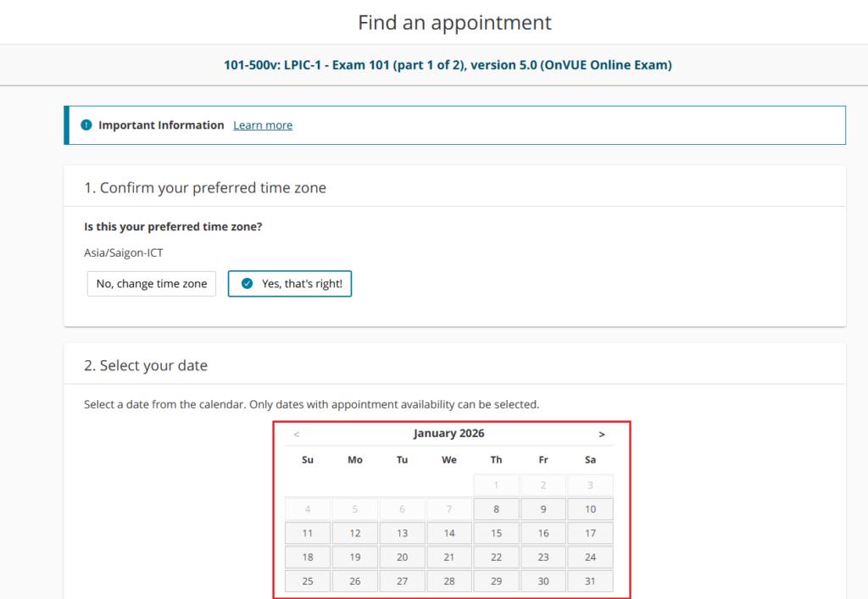Pick Thursday January 22
Screen dimensions: 868x599
(x=496, y=557)
